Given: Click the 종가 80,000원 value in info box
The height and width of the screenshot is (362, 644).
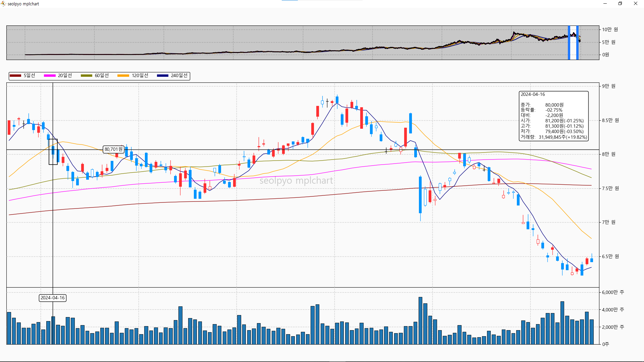Looking at the screenshot, I should 554,105.
